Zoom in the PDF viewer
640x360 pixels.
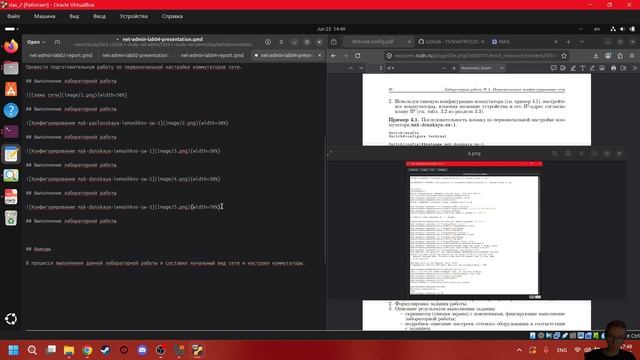click(454, 68)
